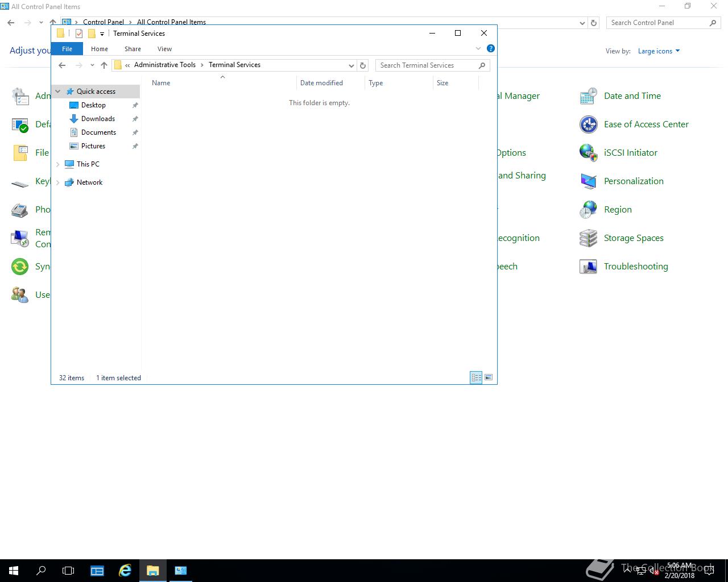This screenshot has height=582, width=728.
Task: Click Terminal Services breadcrumb in address bar
Action: click(234, 65)
